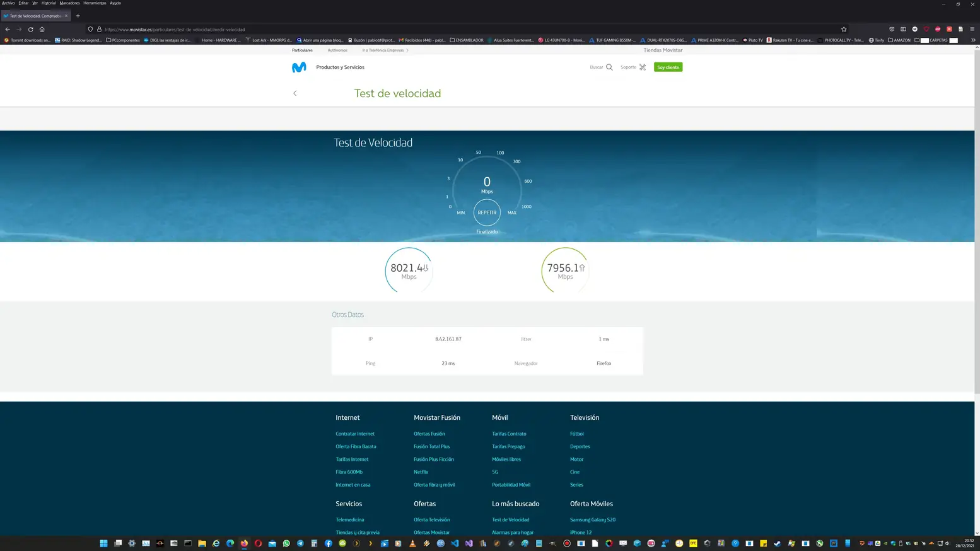
Task: Open Torrent downloads bookmark
Action: [27, 40]
